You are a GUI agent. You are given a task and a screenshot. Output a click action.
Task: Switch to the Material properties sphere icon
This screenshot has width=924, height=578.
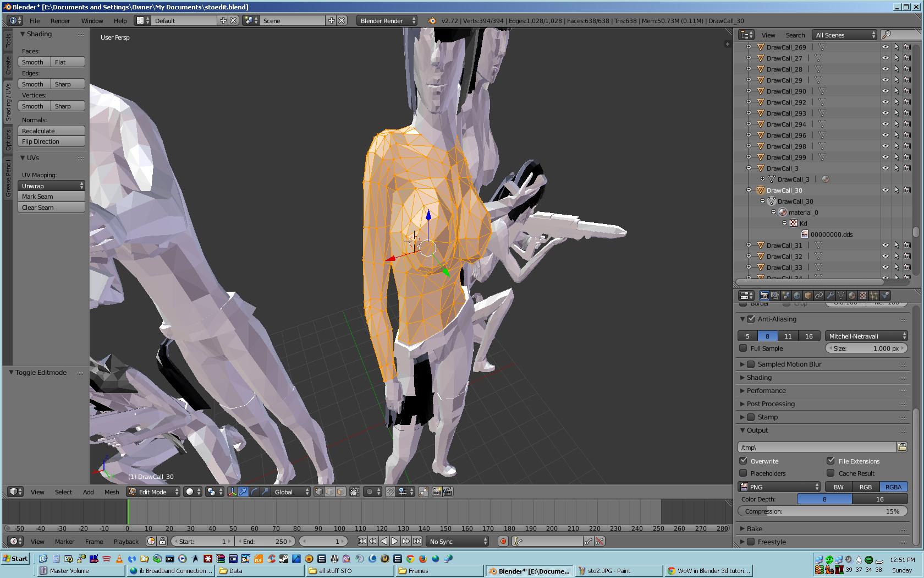[x=852, y=296]
